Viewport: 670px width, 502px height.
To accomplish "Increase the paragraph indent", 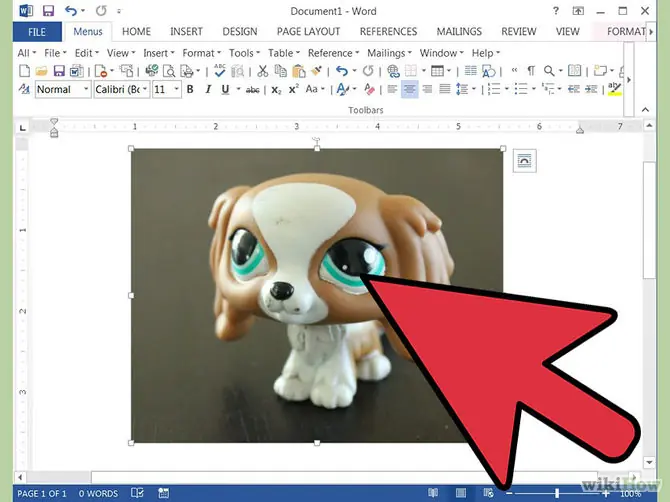I will coord(591,89).
